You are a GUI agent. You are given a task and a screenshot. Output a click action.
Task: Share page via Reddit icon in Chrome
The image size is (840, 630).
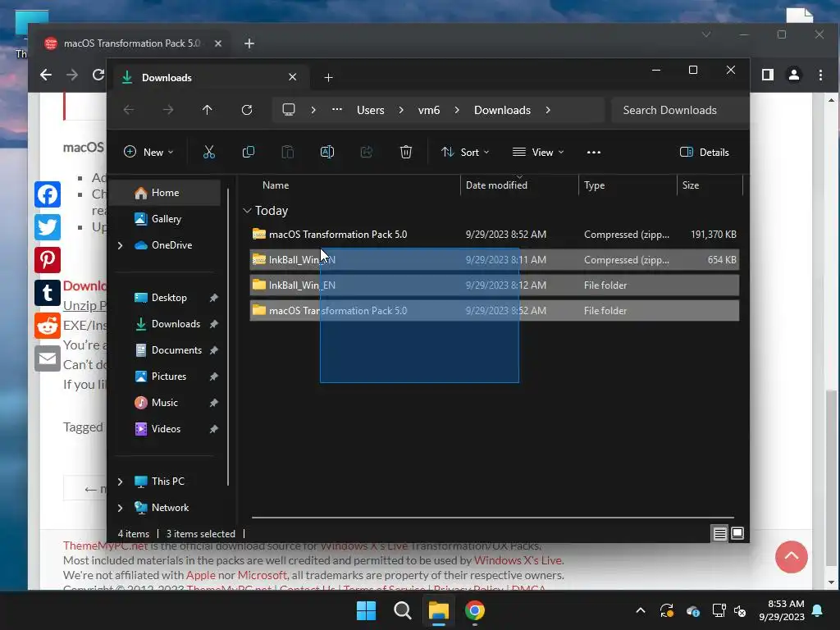(x=47, y=326)
